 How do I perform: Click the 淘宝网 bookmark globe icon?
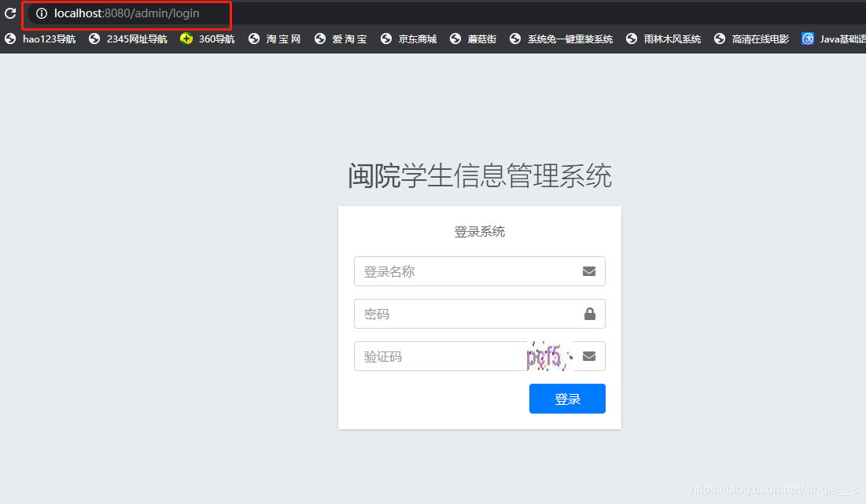[253, 39]
